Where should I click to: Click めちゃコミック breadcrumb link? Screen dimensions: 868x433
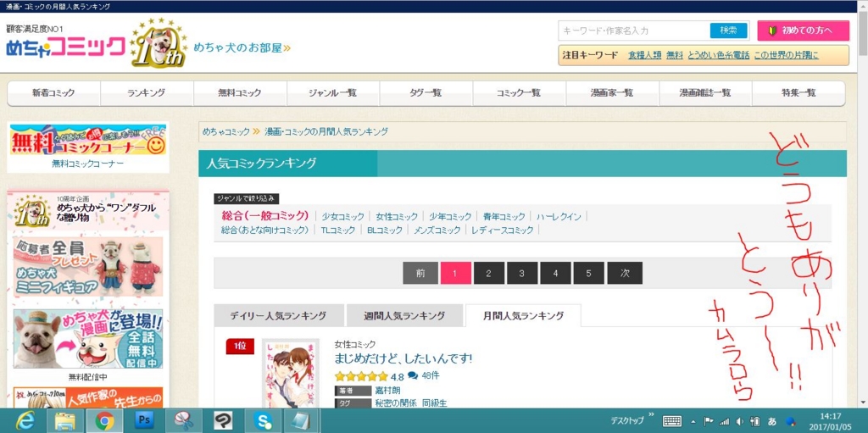coord(225,132)
